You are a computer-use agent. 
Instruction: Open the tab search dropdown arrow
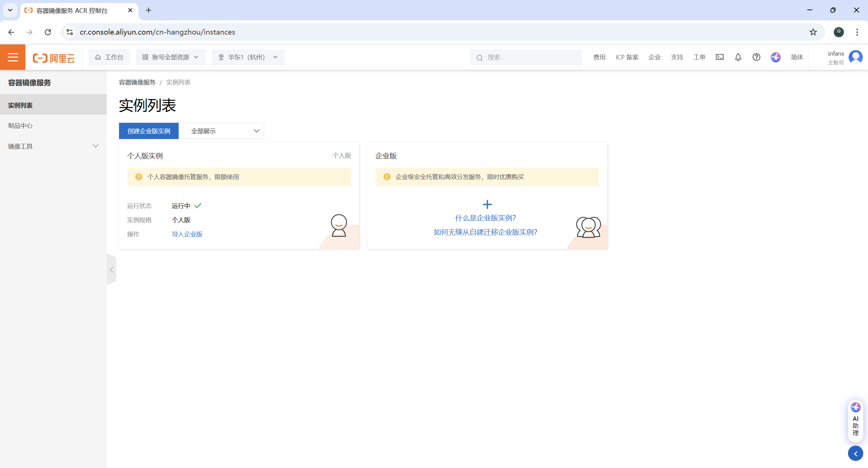[x=10, y=11]
